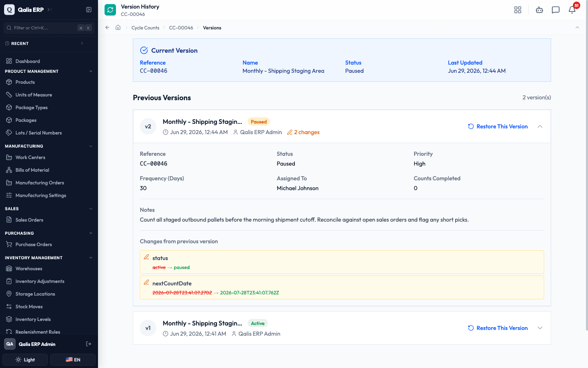Collapse version v2 details chevron
The height and width of the screenshot is (368, 588).
[540, 126]
